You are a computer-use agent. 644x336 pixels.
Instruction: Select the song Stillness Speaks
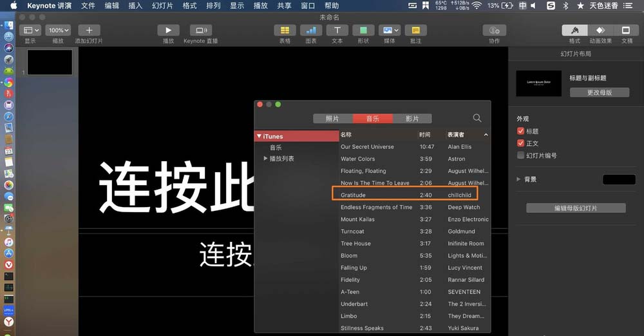point(415,328)
